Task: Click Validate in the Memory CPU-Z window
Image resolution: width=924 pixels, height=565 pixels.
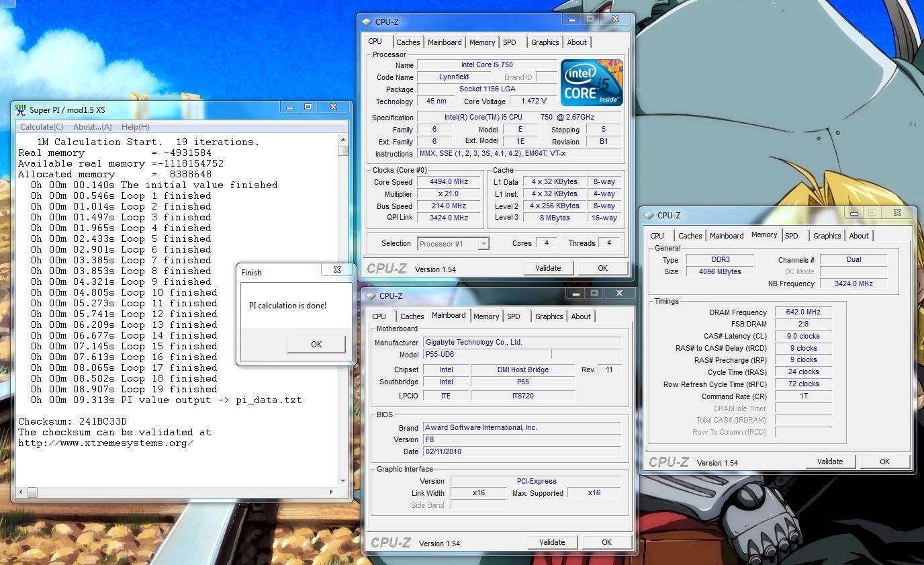Action: pyautogui.click(x=830, y=462)
